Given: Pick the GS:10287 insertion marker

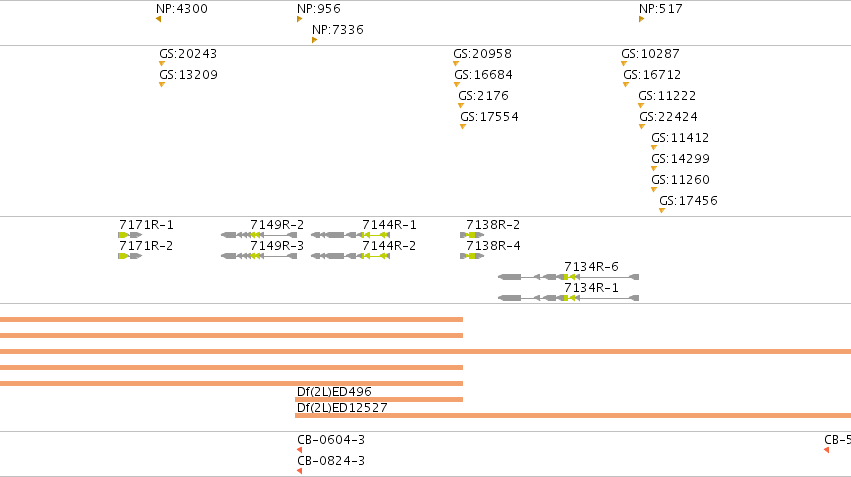Looking at the screenshot, I should [x=624, y=63].
